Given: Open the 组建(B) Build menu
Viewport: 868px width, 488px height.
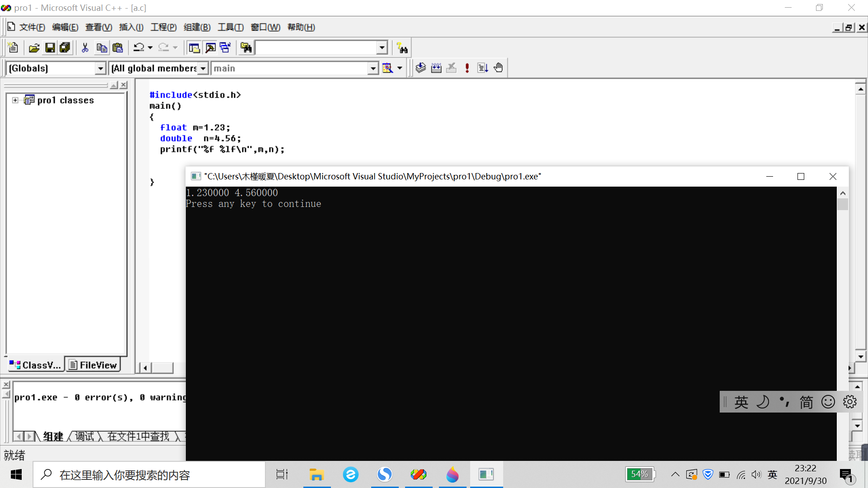Looking at the screenshot, I should (x=197, y=27).
